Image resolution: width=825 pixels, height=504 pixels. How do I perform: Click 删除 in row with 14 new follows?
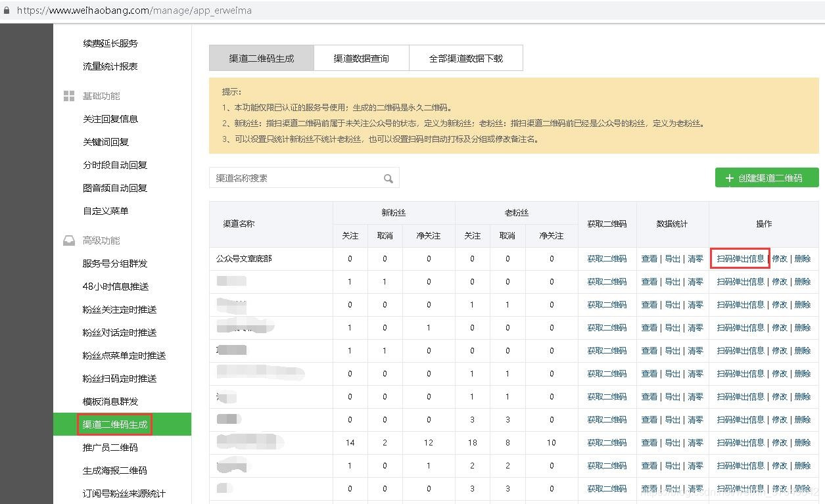click(803, 443)
